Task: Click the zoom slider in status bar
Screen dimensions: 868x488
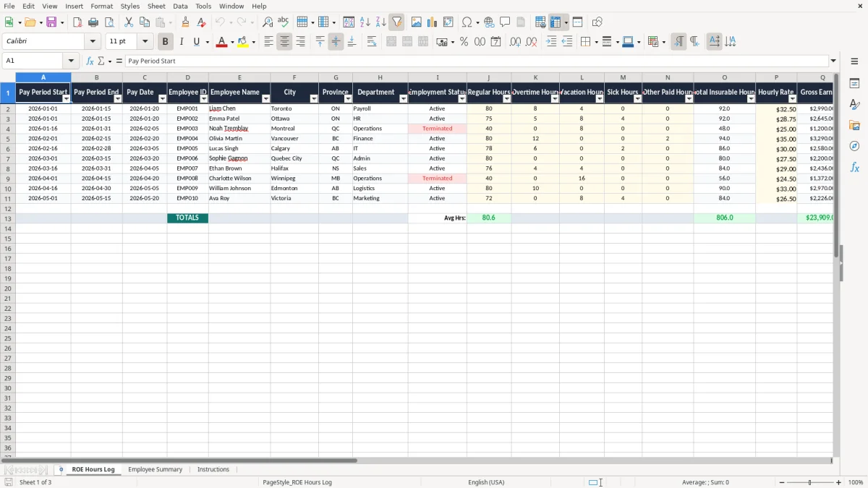Action: (x=809, y=482)
